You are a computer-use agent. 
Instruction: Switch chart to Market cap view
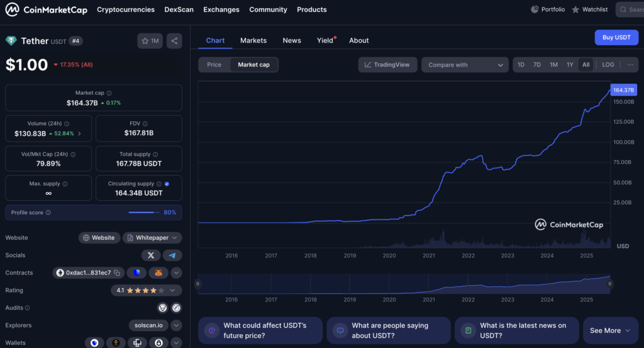pos(254,65)
